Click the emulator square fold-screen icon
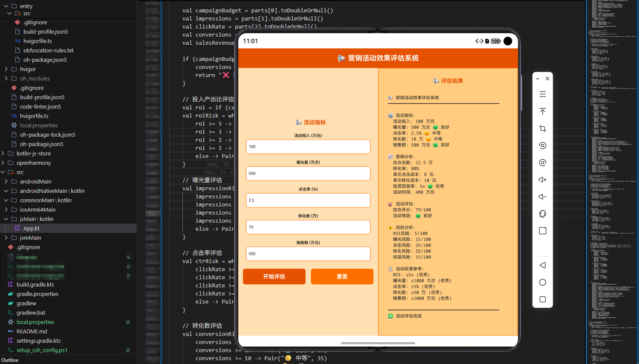Image resolution: width=639 pixels, height=364 pixels. click(542, 231)
